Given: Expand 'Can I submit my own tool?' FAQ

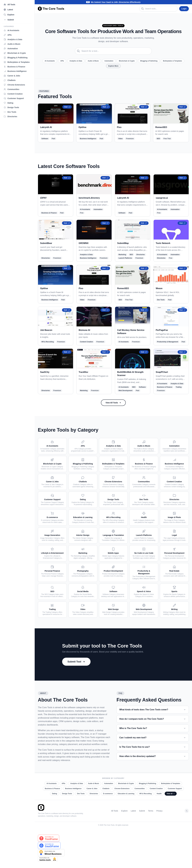Looking at the screenshot, I should point(153,738).
